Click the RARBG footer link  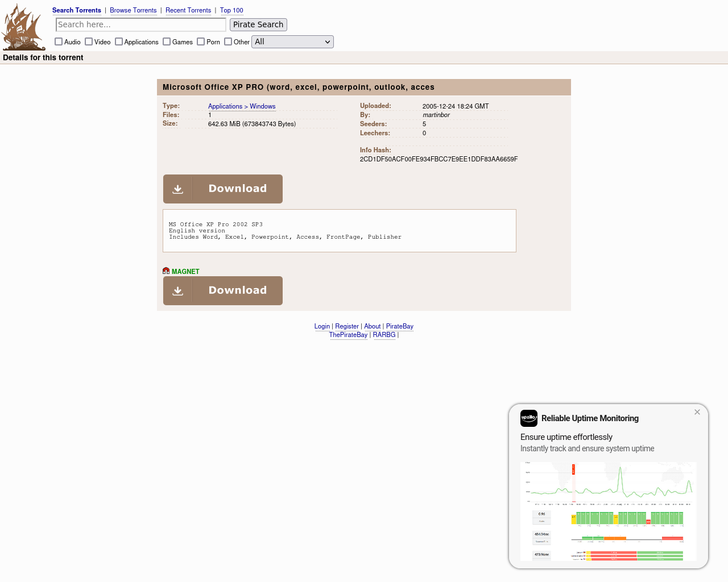pyautogui.click(x=384, y=335)
